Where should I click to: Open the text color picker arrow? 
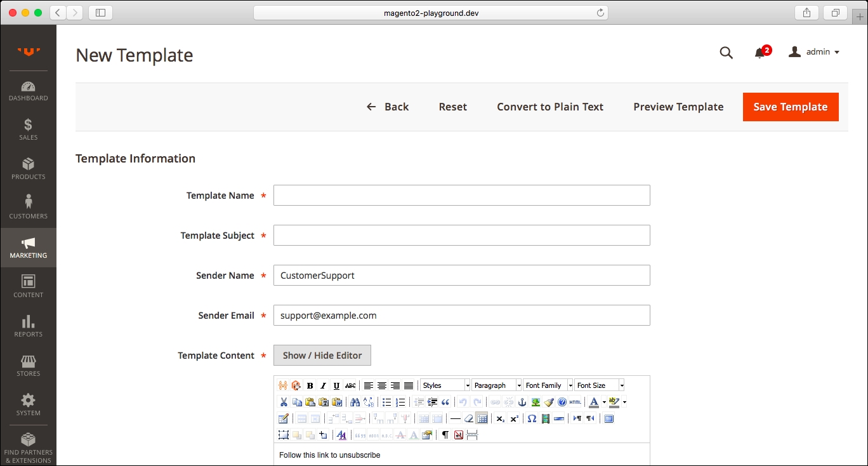click(x=604, y=402)
